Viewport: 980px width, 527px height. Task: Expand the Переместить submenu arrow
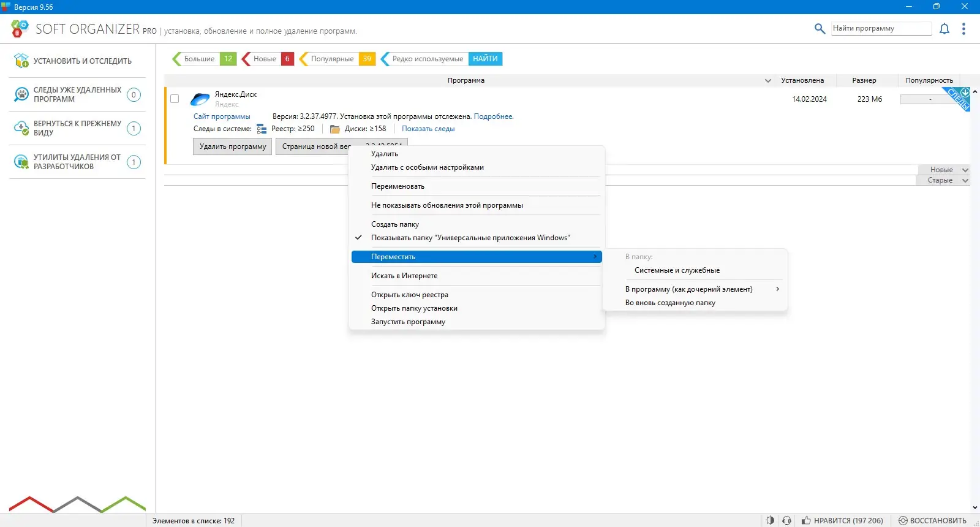tap(595, 257)
